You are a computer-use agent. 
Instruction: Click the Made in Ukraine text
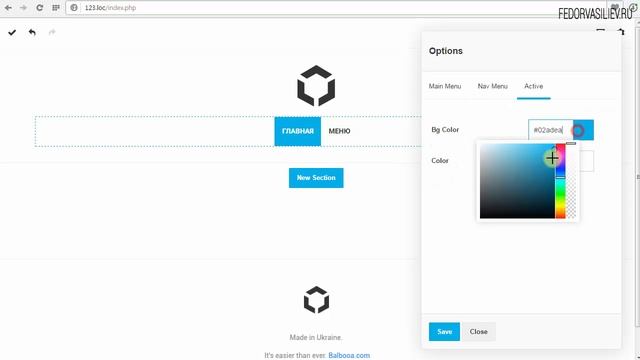316,338
